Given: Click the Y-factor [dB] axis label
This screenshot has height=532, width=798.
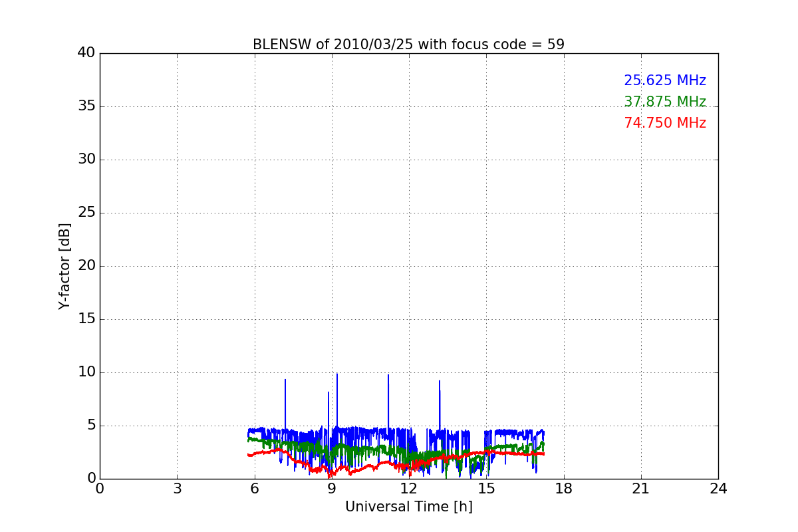Looking at the screenshot, I should pos(65,266).
